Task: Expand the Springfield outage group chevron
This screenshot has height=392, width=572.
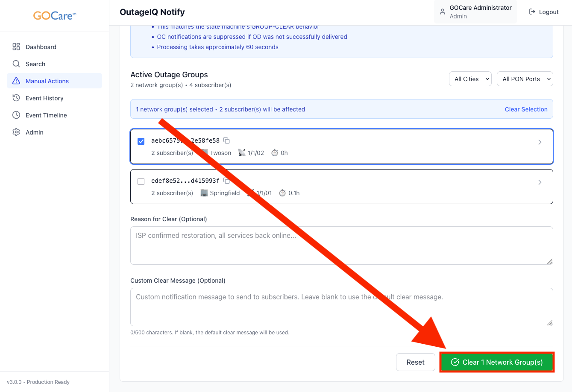Action: (x=540, y=182)
